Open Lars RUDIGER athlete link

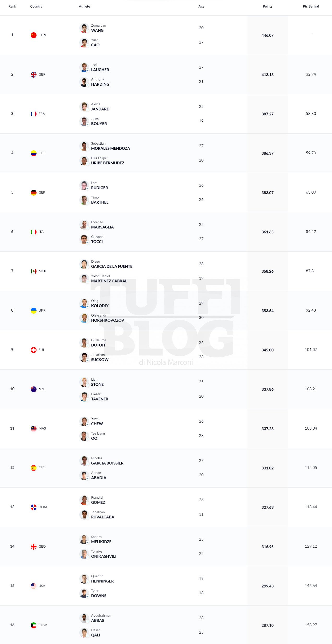[x=99, y=185]
